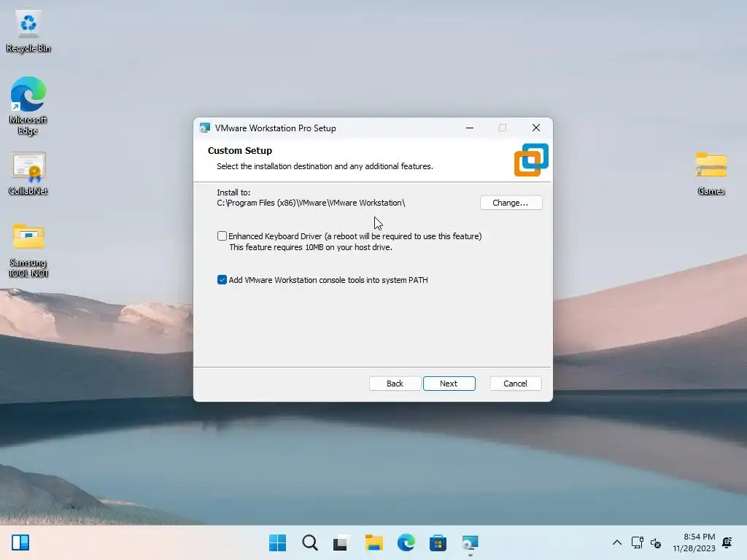Click the muted volume tray icon
Screen dimensions: 747x560
coord(656,542)
